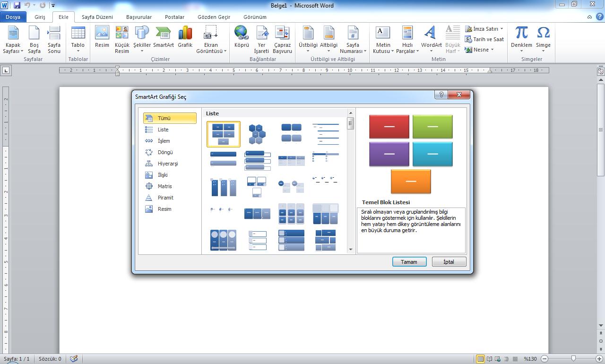The width and height of the screenshot is (605, 364).
Task: Insert a Kapak Sayfası cover page
Action: click(13, 40)
